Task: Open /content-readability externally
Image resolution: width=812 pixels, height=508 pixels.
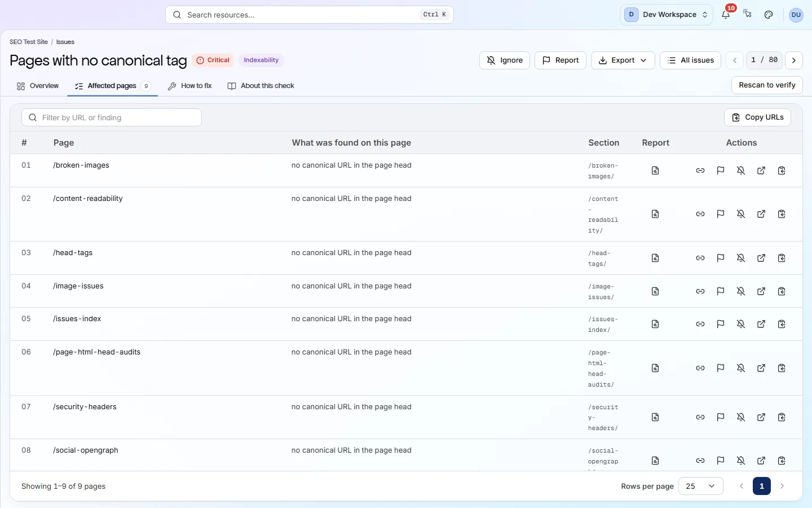Action: [761, 214]
